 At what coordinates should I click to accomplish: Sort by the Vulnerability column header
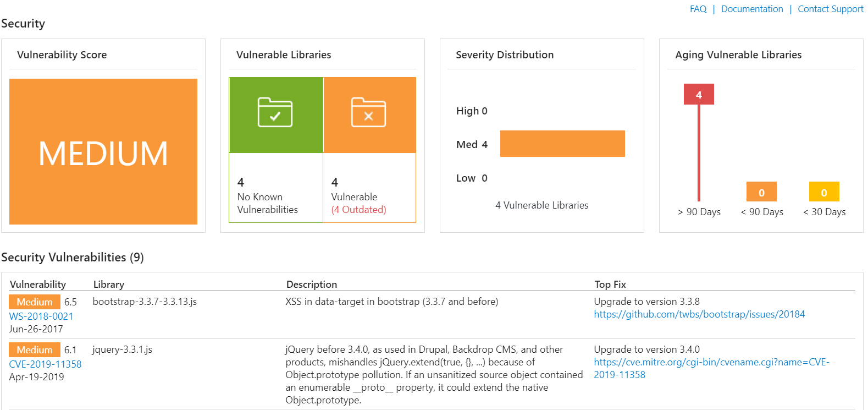click(38, 285)
